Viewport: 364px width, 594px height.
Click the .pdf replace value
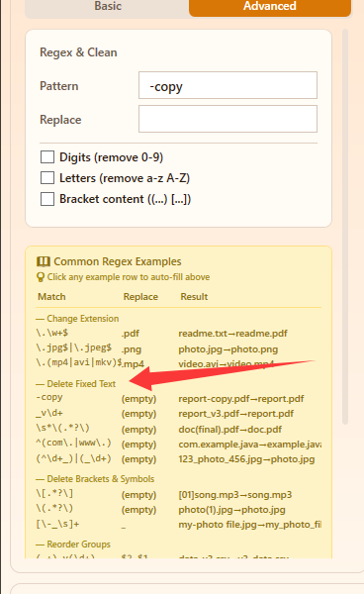(131, 334)
